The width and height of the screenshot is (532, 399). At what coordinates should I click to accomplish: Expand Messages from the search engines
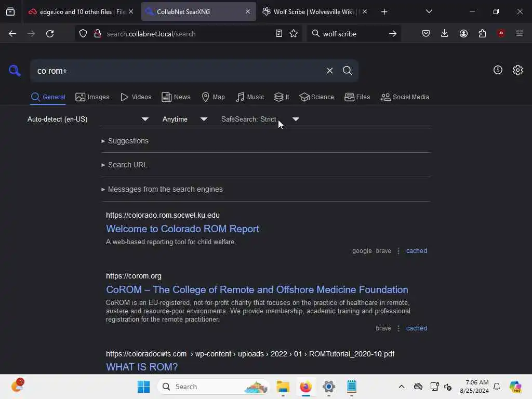(162, 189)
